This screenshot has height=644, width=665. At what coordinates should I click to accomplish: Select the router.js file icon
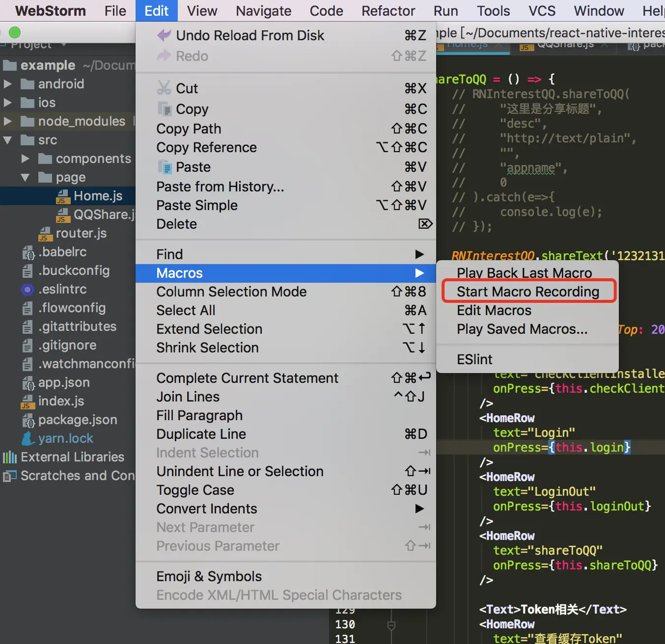[x=45, y=234]
